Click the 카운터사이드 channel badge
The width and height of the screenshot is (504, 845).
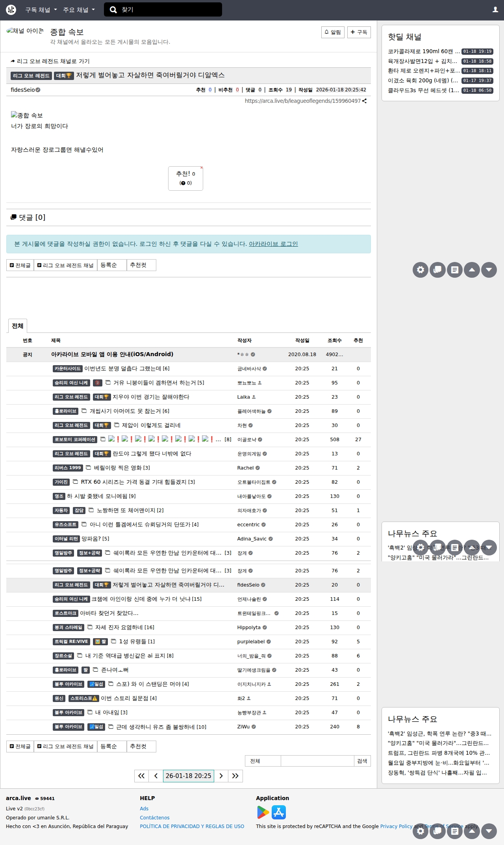(68, 369)
